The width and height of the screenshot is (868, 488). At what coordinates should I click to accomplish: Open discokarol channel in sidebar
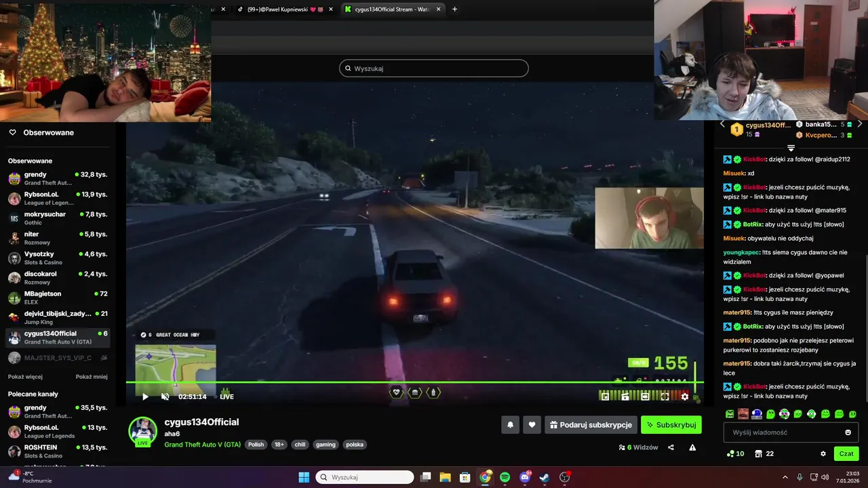pos(58,277)
